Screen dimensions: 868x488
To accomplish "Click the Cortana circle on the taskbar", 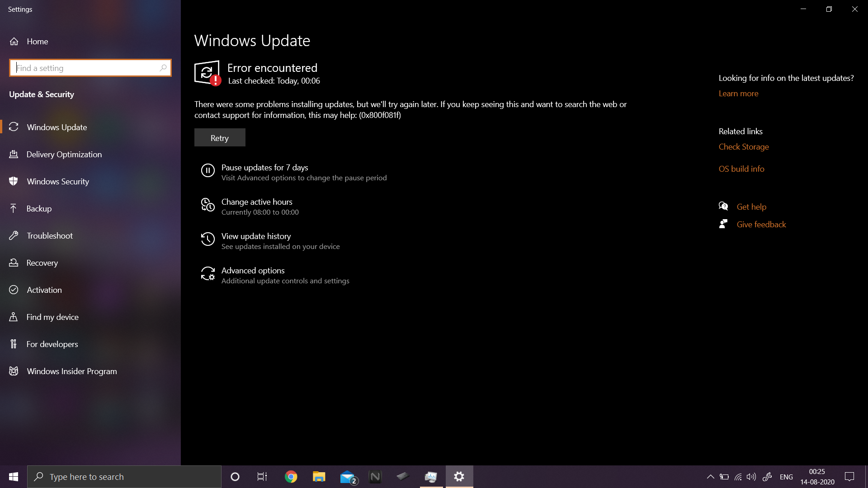I will tap(235, 477).
